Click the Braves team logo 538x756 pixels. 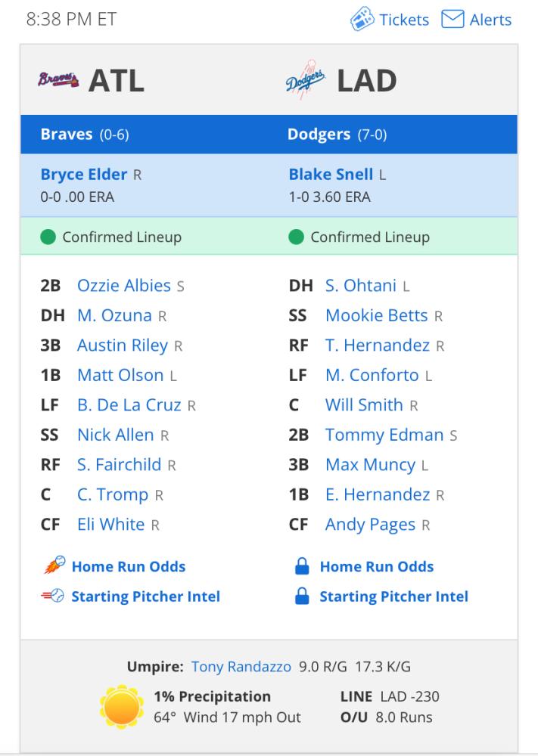(58, 79)
